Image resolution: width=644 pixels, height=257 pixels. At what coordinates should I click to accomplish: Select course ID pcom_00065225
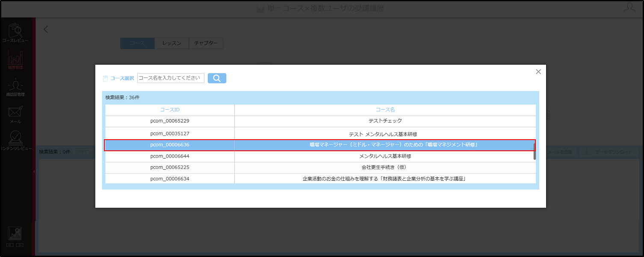[x=170, y=167]
